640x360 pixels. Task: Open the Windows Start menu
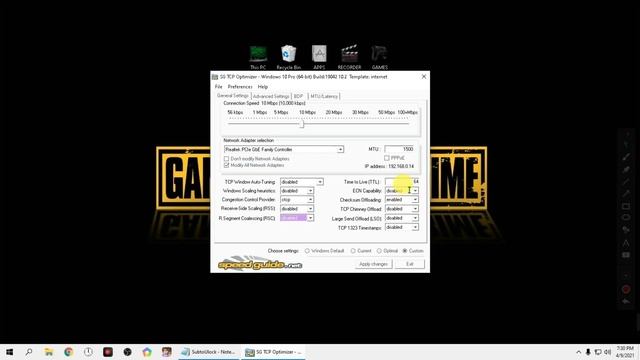click(x=9, y=352)
